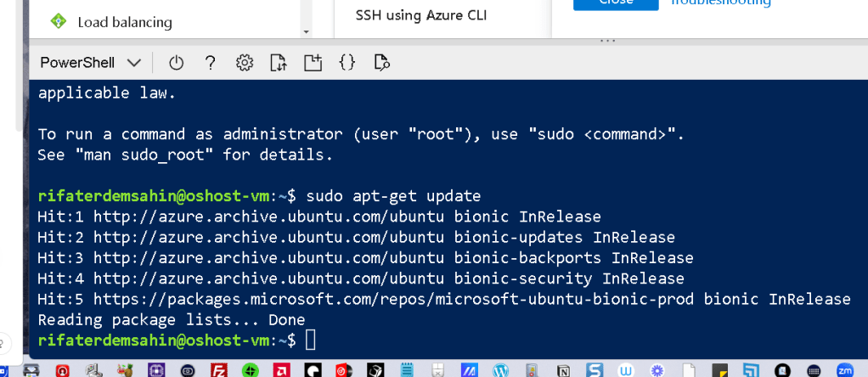Viewport: 868px width, 377px height.
Task: Click the web preview icon in Cloud Shell
Action: [x=382, y=63]
